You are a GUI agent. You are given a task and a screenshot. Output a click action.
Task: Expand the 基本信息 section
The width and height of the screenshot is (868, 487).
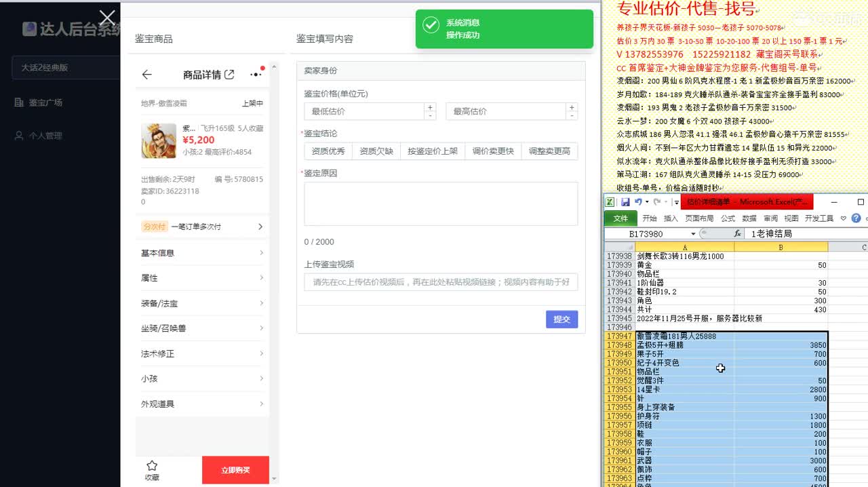202,253
